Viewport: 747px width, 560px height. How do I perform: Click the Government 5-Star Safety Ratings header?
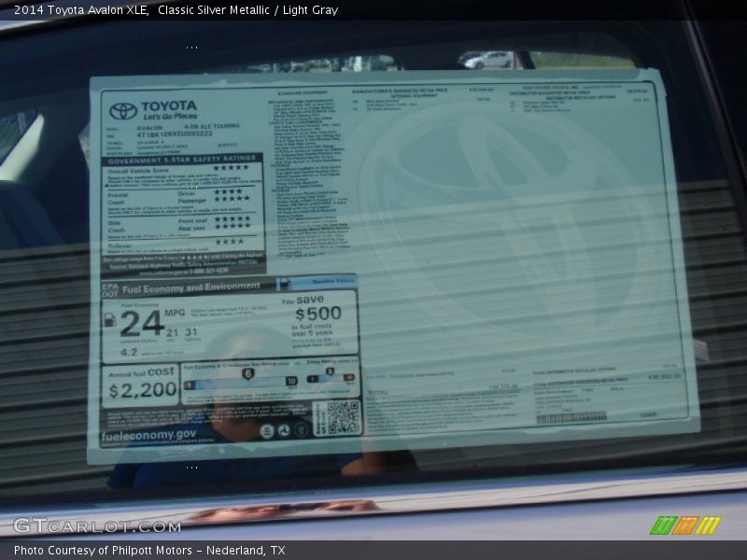tap(181, 160)
